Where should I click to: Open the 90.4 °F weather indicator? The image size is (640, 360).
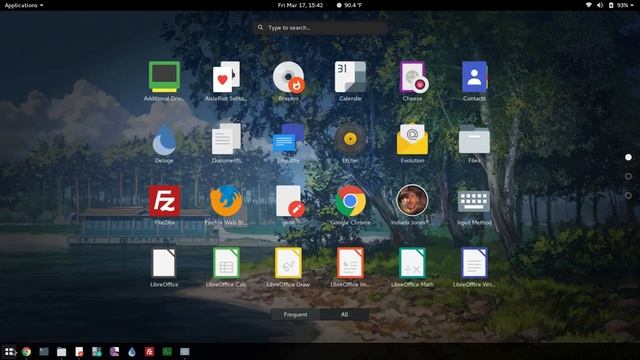349,5
